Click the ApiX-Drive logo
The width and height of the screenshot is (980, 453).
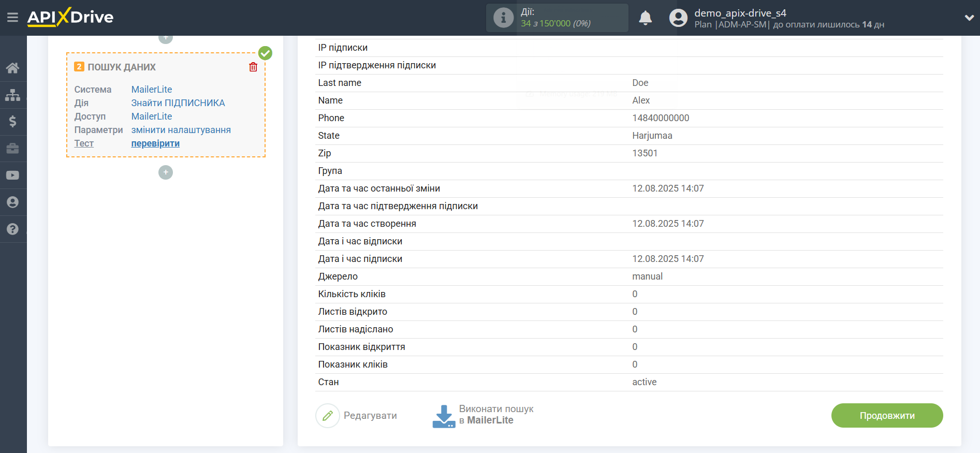(70, 17)
